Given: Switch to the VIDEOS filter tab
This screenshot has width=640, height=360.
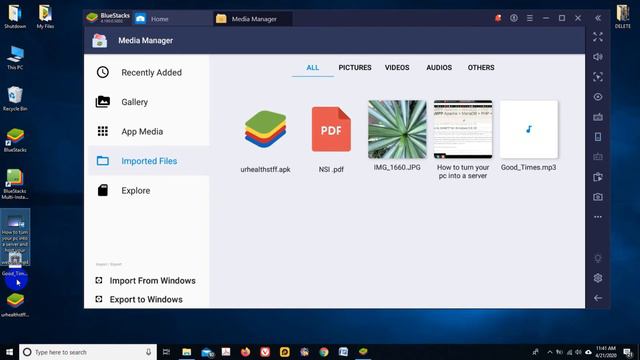Looking at the screenshot, I should click(x=397, y=68).
